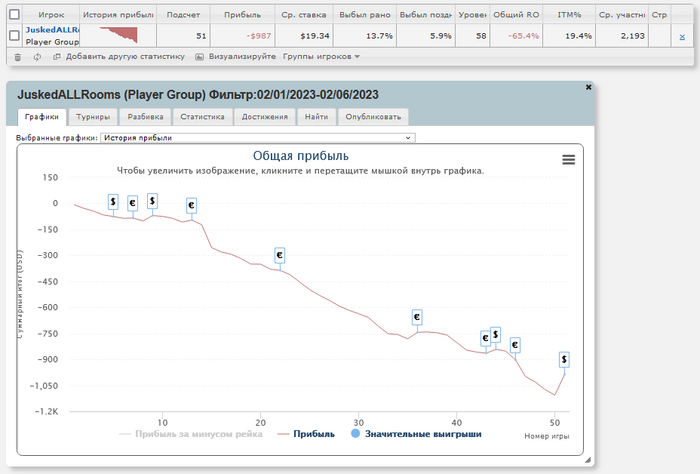The width and height of the screenshot is (700, 474).
Task: Click the JuskedALLR player name link
Action: (52, 30)
